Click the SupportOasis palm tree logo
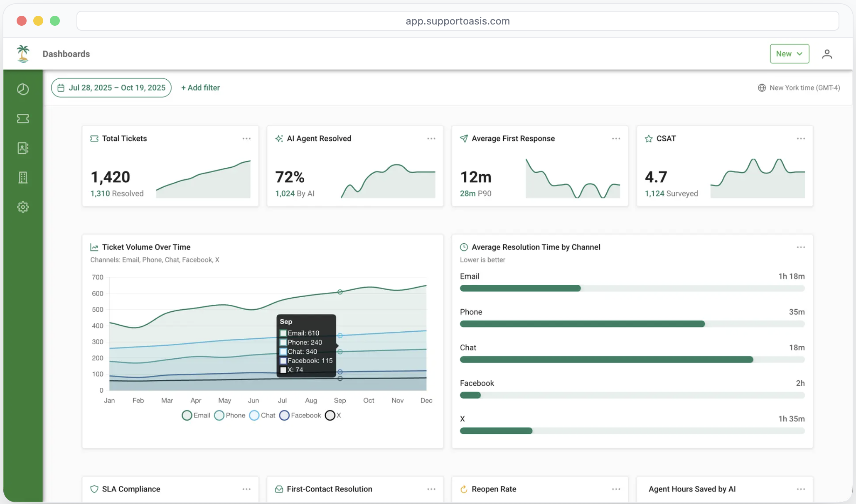 click(22, 54)
